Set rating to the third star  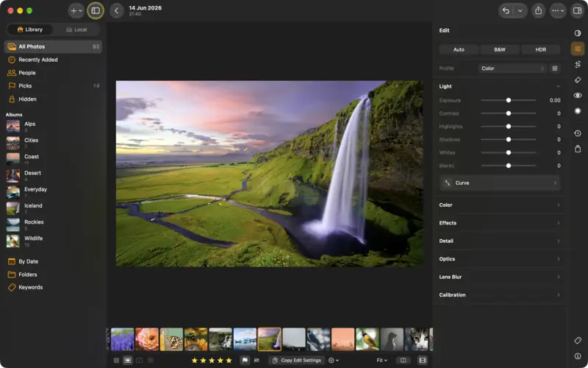(x=212, y=361)
